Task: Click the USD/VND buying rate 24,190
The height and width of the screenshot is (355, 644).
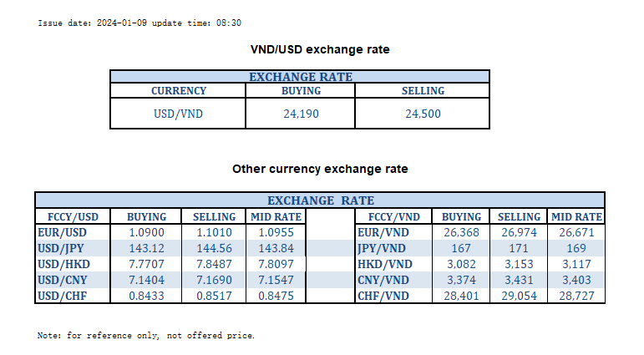Action: 301,114
